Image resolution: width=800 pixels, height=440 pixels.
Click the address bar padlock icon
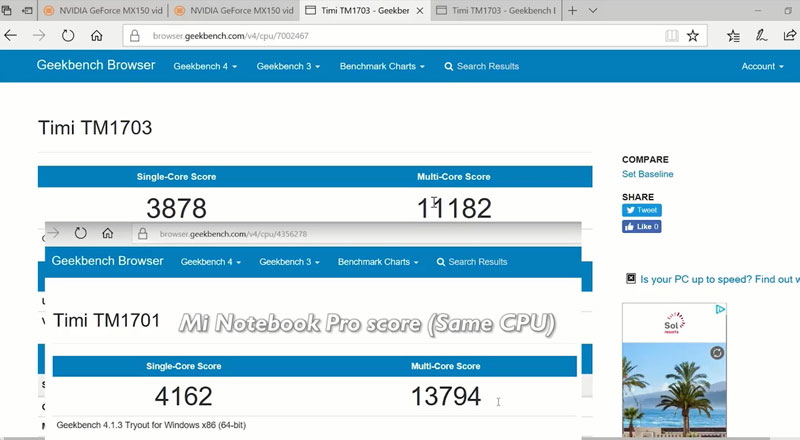[135, 36]
